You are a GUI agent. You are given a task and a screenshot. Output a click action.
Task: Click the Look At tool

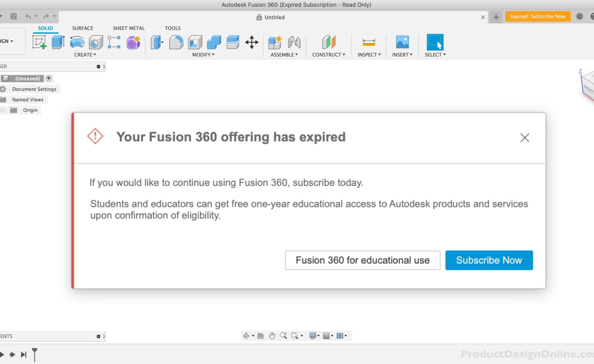(261, 336)
